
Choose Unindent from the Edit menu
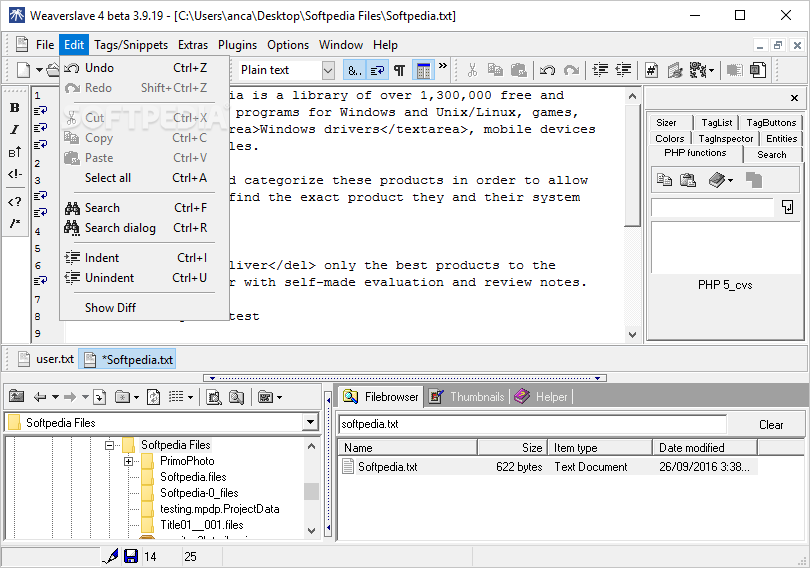click(x=144, y=278)
